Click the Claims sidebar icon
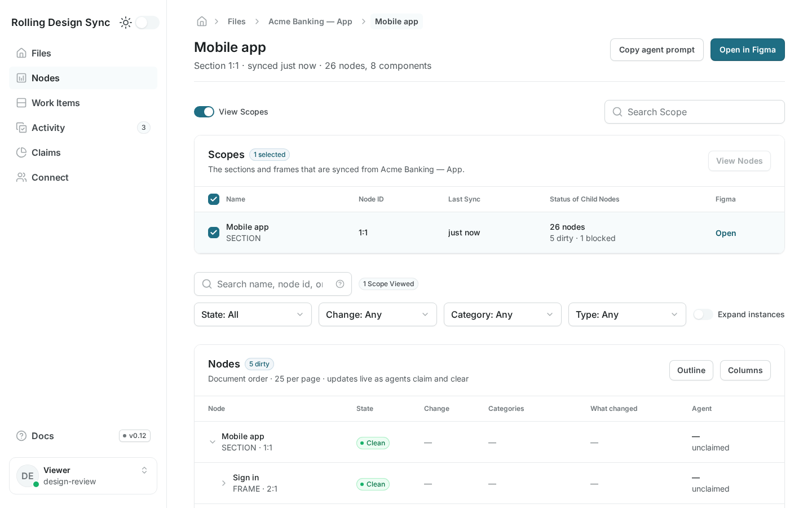The width and height of the screenshot is (812, 508). [x=21, y=152]
